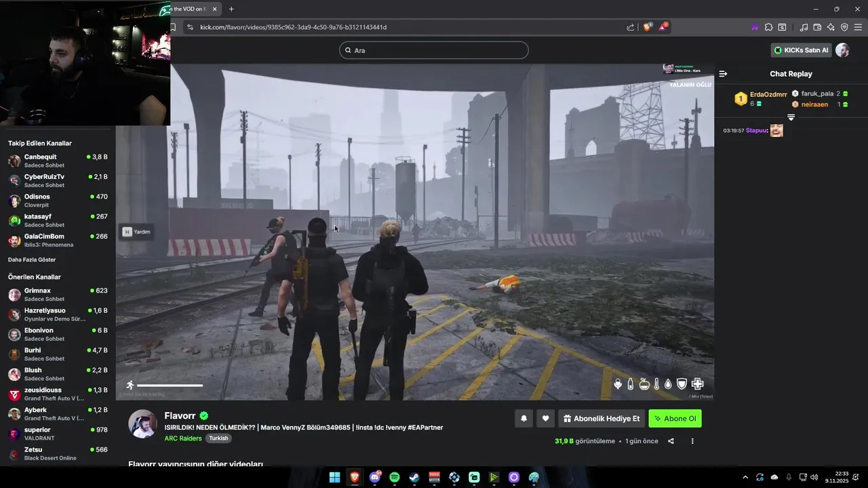Open Zetsu Black Desert channel

(58, 453)
